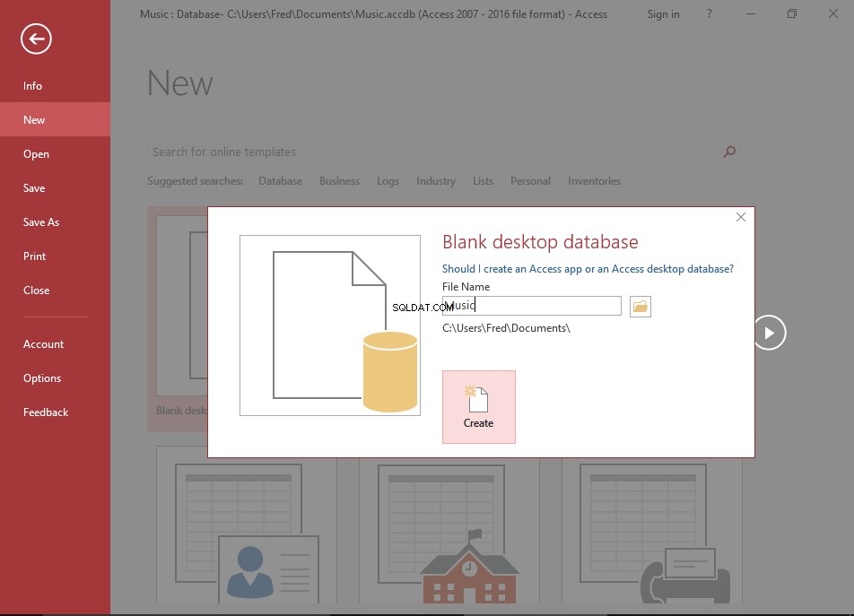The height and width of the screenshot is (616, 854).
Task: Click the C:\Users\Fred\Documents\ path text
Action: (506, 328)
